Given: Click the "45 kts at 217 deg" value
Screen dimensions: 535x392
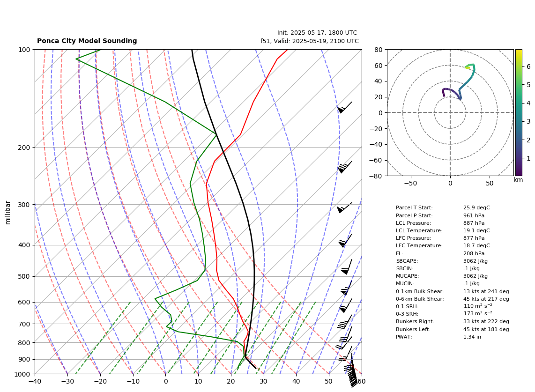Looking at the screenshot, I should (x=486, y=299).
